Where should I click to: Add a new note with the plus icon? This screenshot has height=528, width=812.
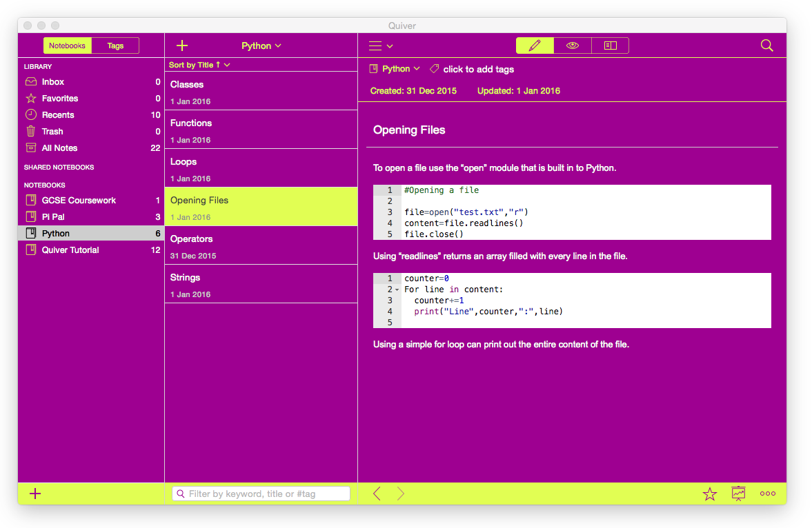point(181,45)
